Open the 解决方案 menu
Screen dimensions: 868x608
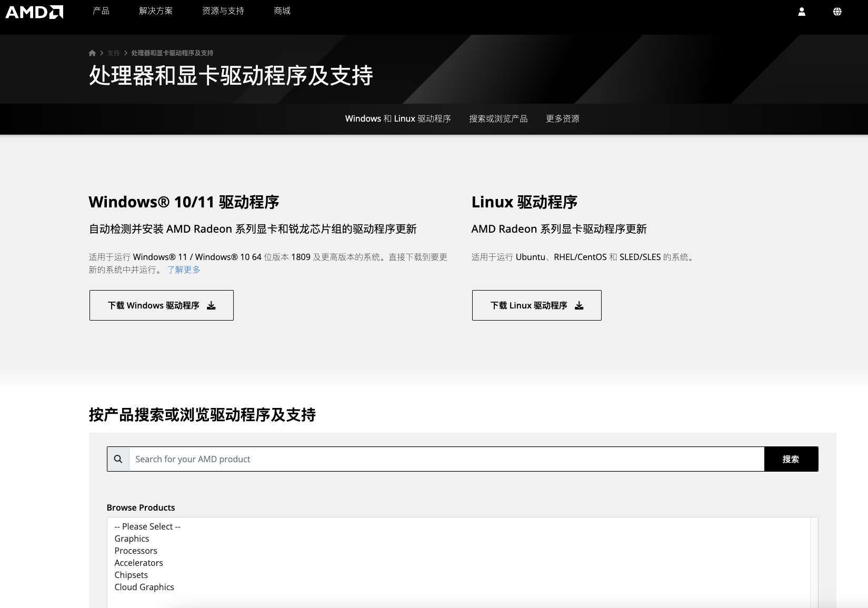click(x=156, y=11)
